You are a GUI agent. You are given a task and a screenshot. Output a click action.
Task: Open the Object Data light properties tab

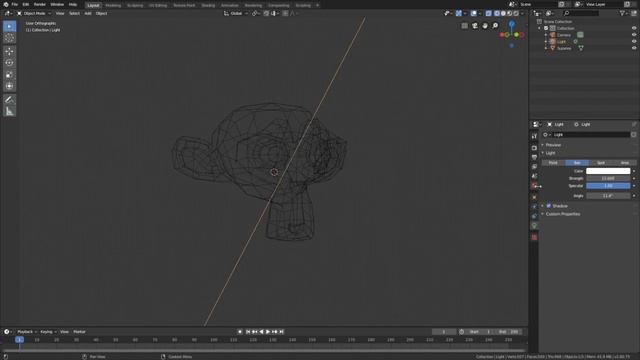click(534, 226)
